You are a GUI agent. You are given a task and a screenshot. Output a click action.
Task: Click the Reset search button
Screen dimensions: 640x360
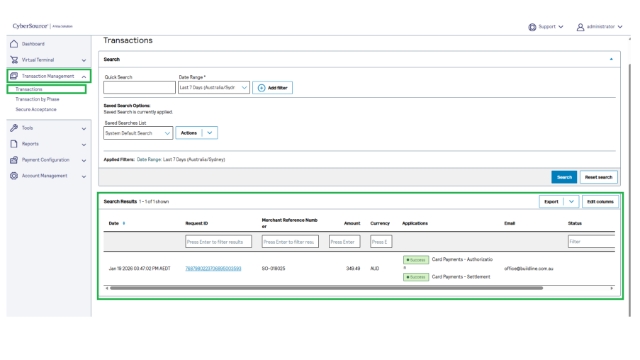[598, 177]
